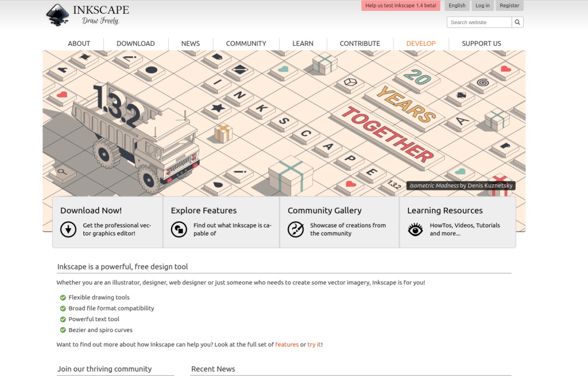Select the Develop menu item
Viewport: 588px width, 382px height.
[420, 44]
